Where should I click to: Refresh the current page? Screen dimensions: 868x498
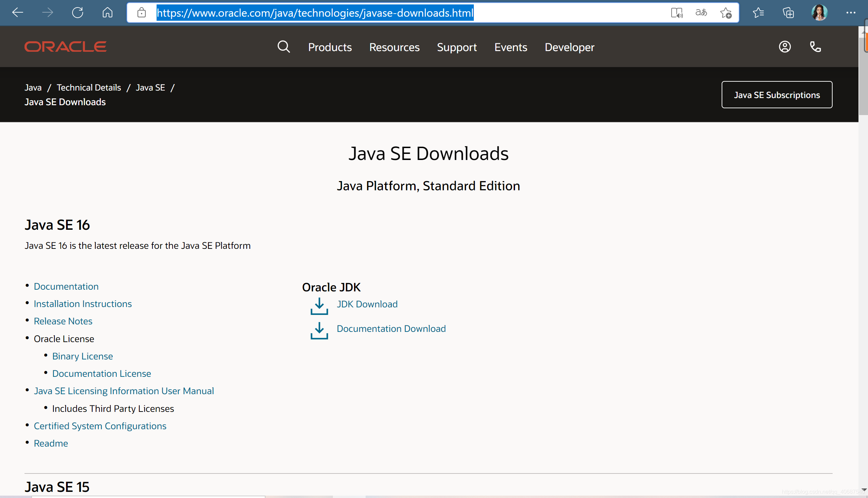pyautogui.click(x=78, y=13)
